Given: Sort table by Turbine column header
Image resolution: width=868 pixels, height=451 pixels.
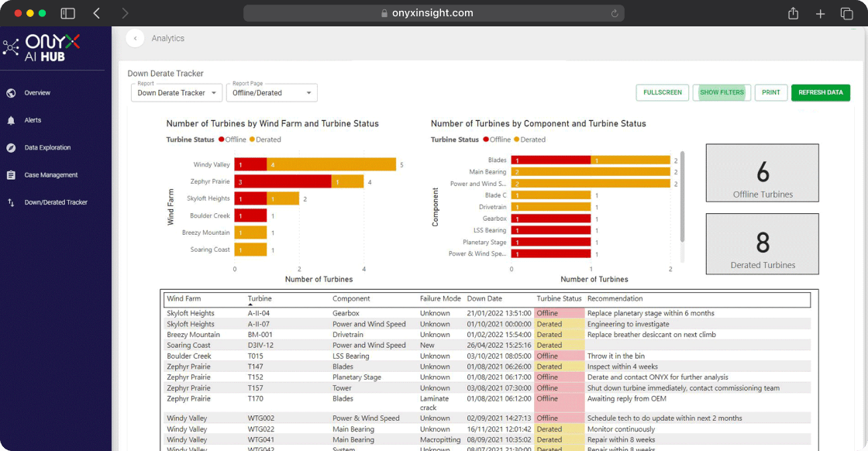Looking at the screenshot, I should point(260,299).
